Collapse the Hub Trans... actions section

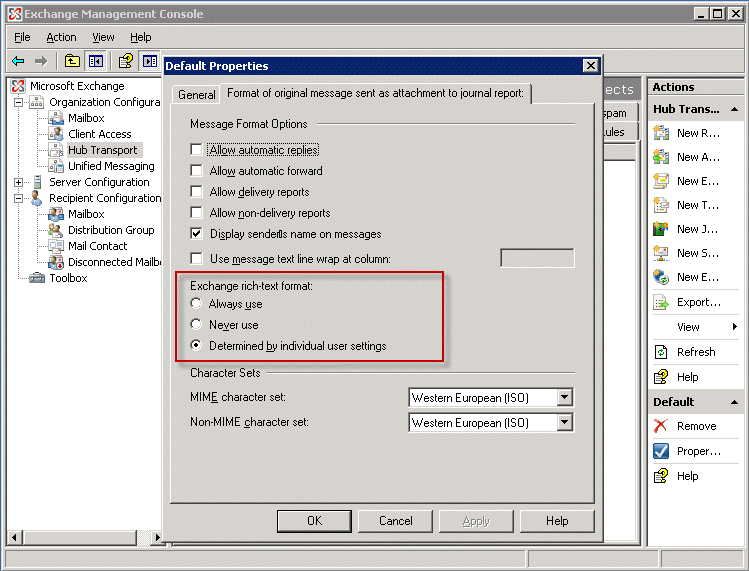point(734,109)
